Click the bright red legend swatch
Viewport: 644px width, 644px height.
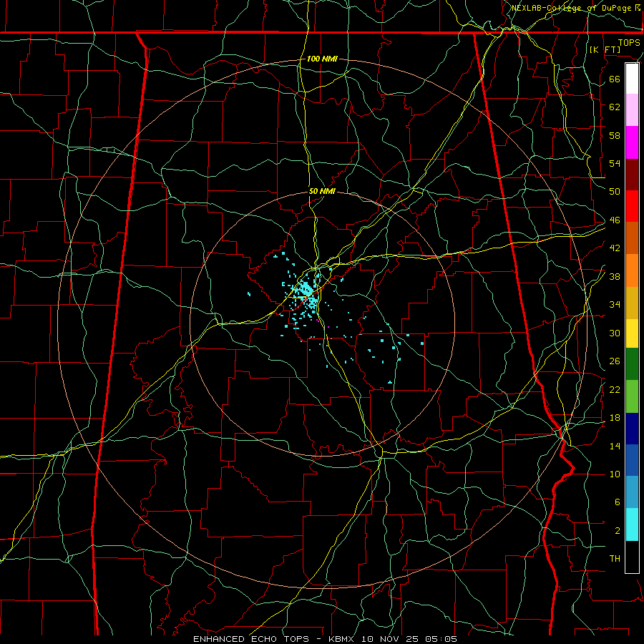[632, 206]
